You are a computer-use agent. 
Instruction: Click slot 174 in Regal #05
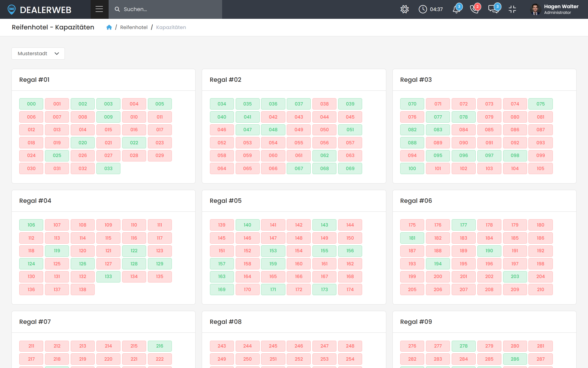coord(350,289)
